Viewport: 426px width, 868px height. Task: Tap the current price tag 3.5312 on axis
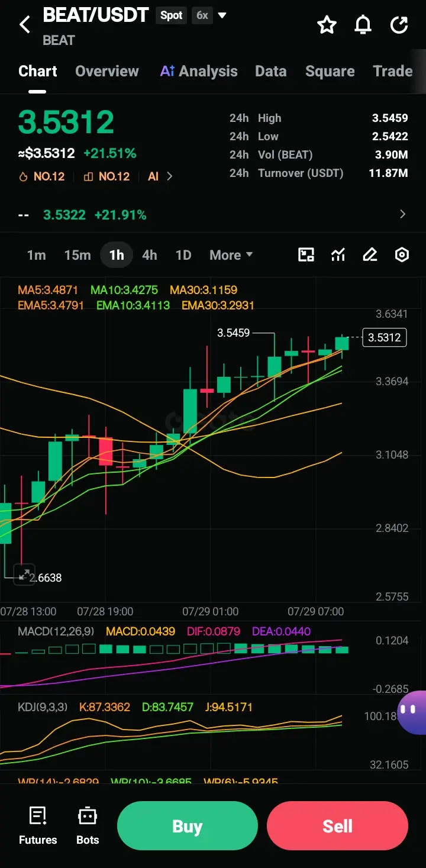[x=385, y=337]
